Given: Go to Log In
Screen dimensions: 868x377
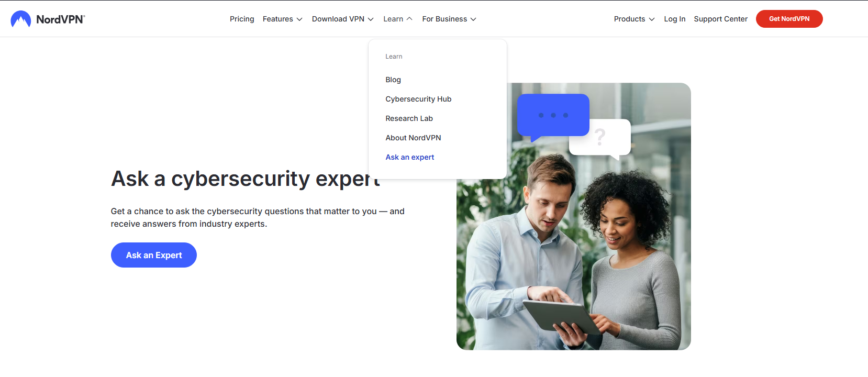Looking at the screenshot, I should (x=674, y=19).
